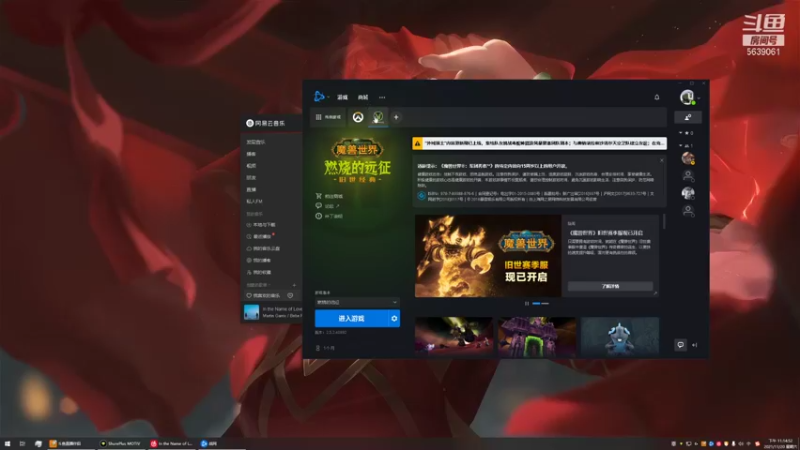Viewport: 800px width, 450px height.
Task: Open the 商城 tab in Battle.net
Action: tap(363, 97)
